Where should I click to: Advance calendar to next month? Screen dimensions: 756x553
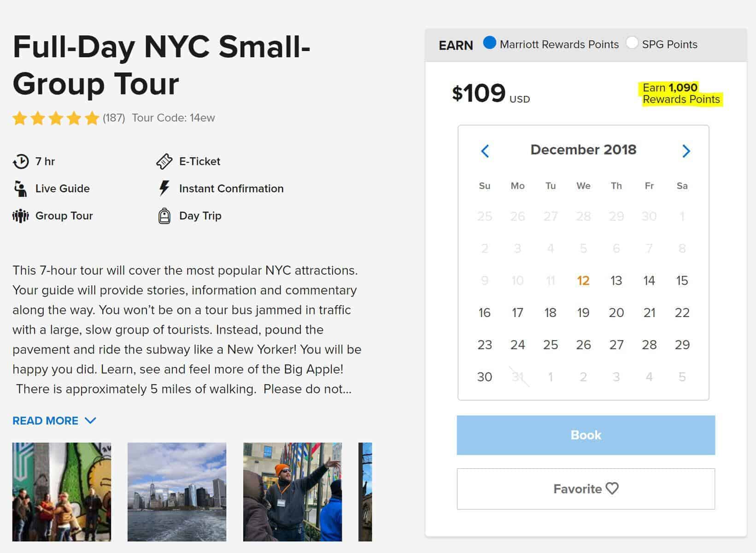(x=686, y=151)
